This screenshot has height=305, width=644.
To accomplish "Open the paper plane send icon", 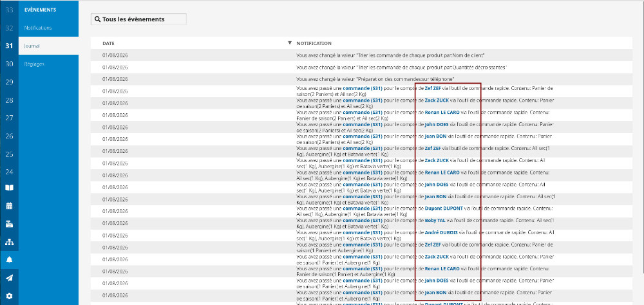I will point(9,278).
